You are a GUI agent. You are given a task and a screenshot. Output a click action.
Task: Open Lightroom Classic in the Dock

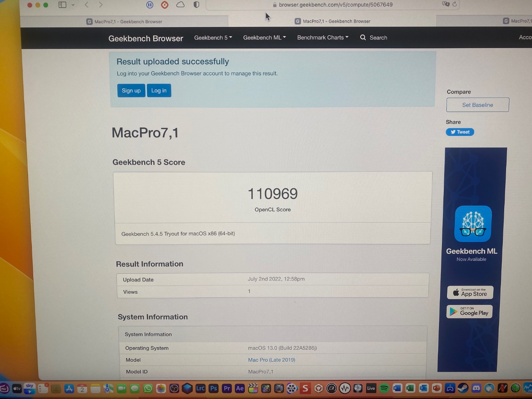point(200,388)
